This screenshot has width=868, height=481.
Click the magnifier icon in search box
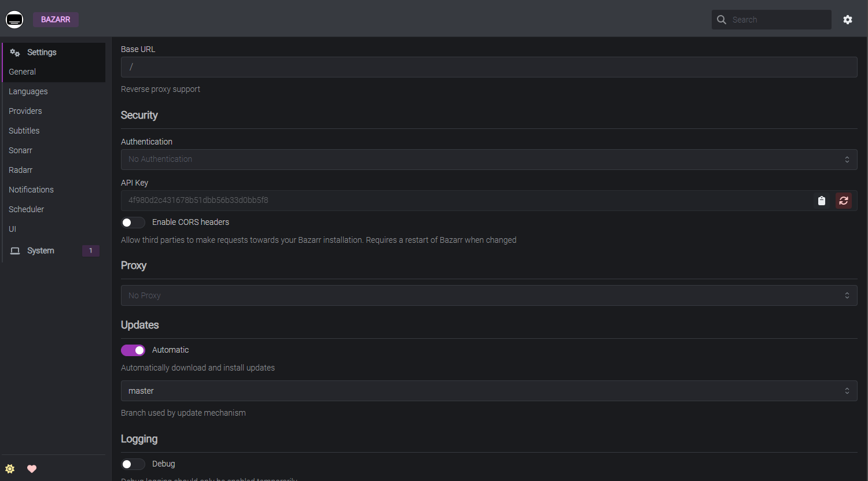(722, 20)
